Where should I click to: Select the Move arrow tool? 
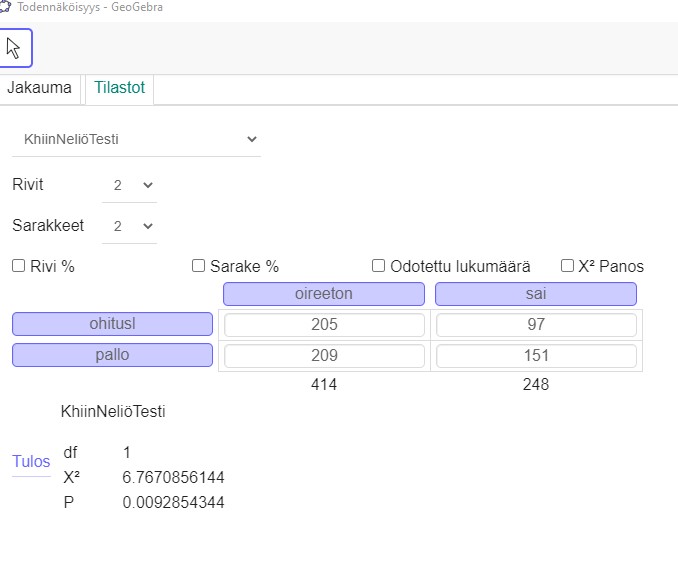tap(15, 48)
